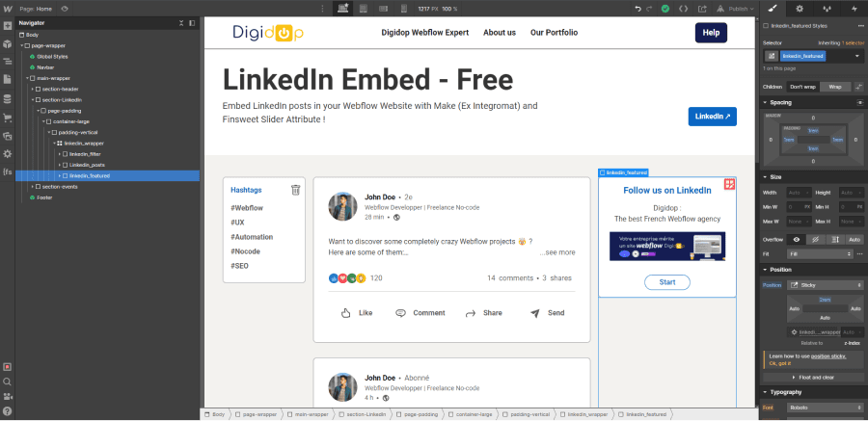Undo the last change
The image size is (868, 421).
[638, 9]
